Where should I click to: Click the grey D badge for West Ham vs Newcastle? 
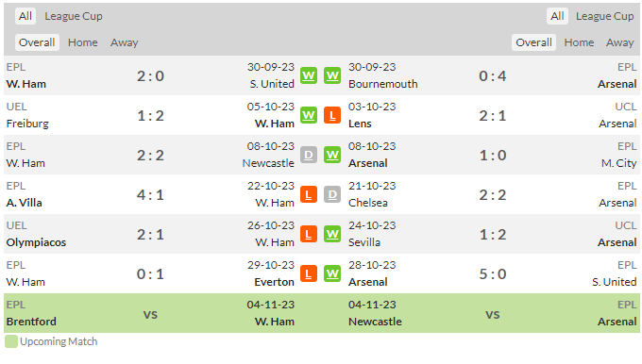309,155
